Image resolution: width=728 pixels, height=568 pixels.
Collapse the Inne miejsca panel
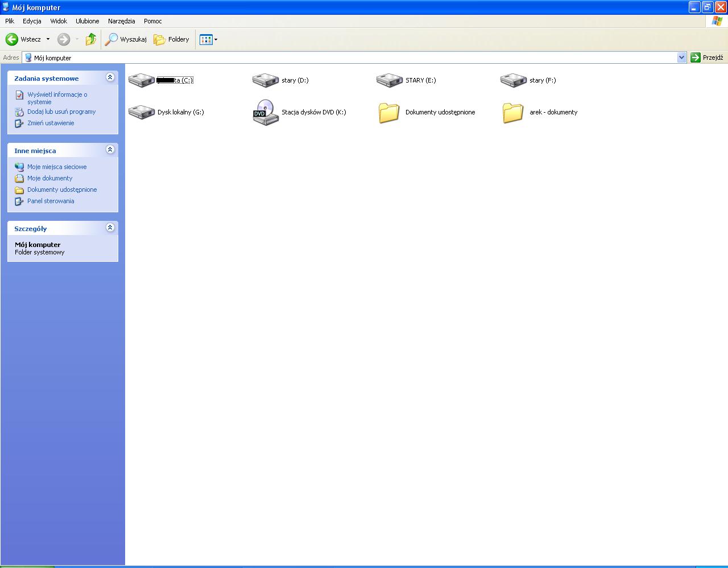(x=110, y=150)
